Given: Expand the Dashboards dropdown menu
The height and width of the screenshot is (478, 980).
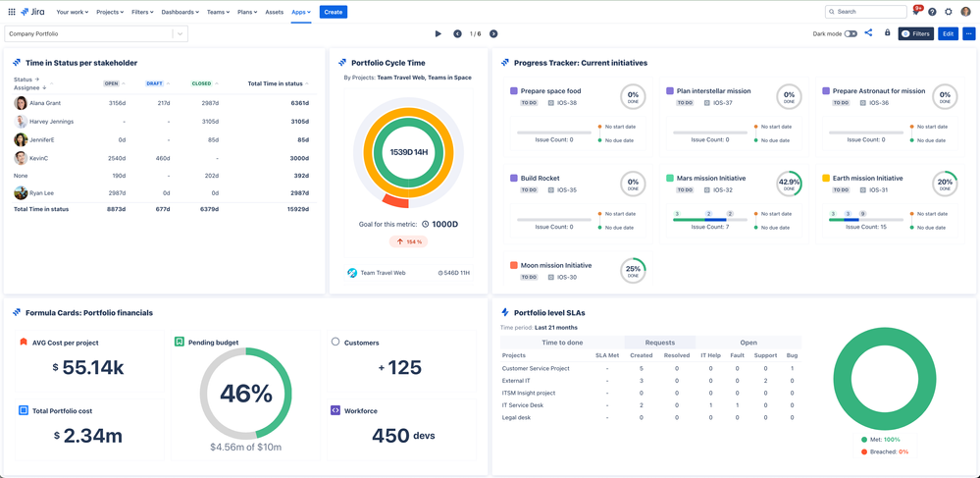Looking at the screenshot, I should 181,12.
